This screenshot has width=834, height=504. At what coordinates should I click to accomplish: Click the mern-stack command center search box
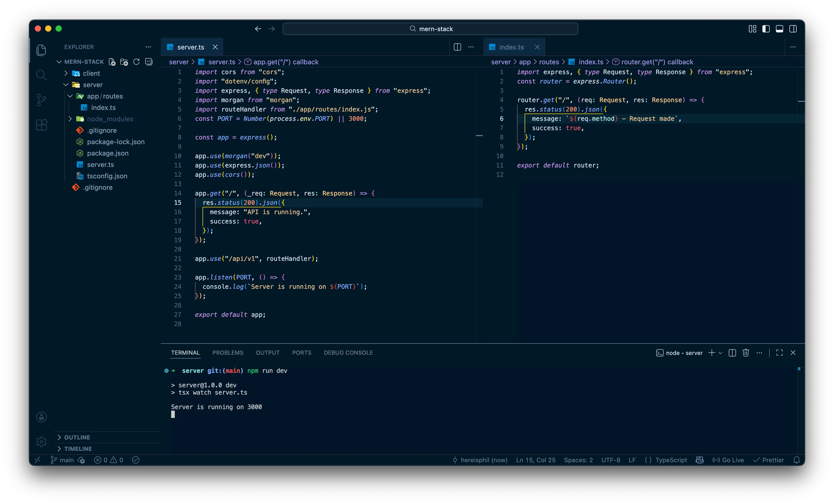(430, 29)
